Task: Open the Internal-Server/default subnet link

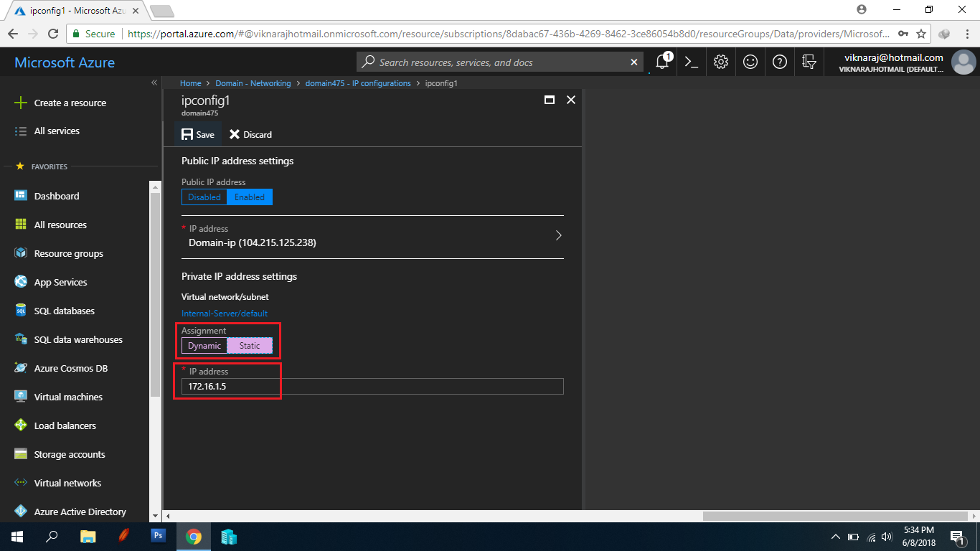Action: tap(225, 313)
